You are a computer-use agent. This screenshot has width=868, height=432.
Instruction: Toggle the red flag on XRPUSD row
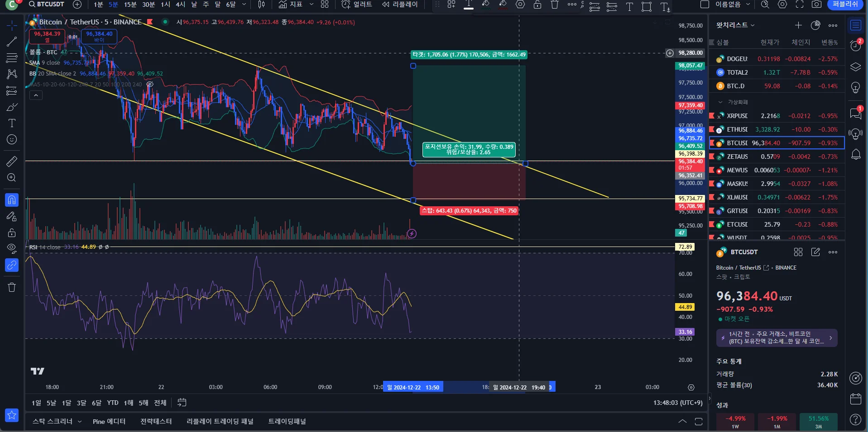[x=712, y=116]
